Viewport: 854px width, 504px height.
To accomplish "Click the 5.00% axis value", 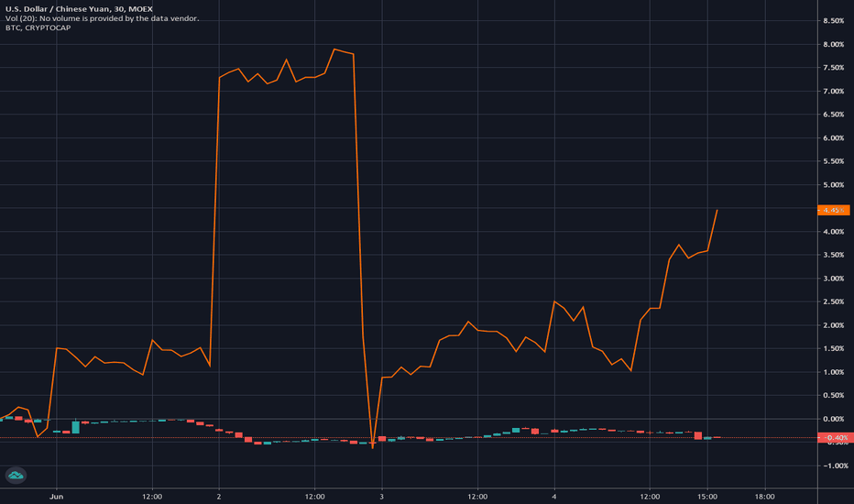I will (833, 185).
